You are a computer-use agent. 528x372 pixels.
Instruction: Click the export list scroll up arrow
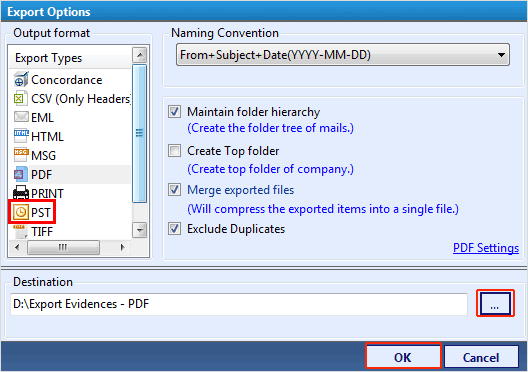(140, 55)
